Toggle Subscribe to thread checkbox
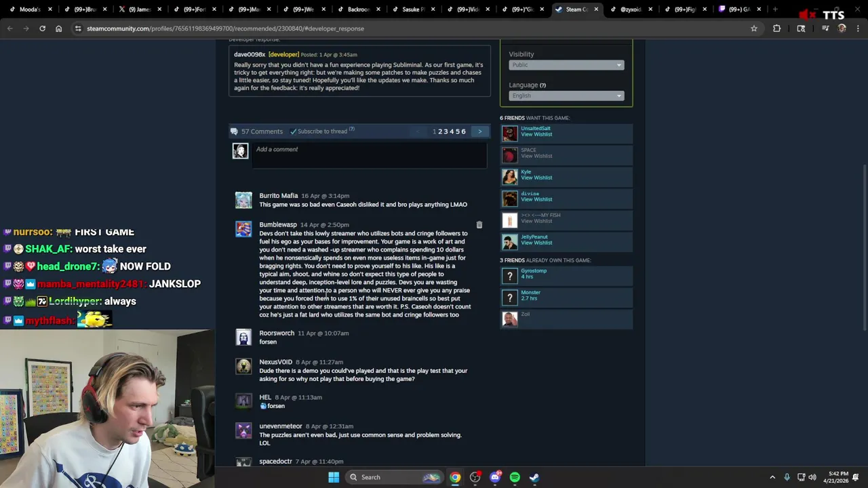This screenshot has height=488, width=868. [x=293, y=131]
